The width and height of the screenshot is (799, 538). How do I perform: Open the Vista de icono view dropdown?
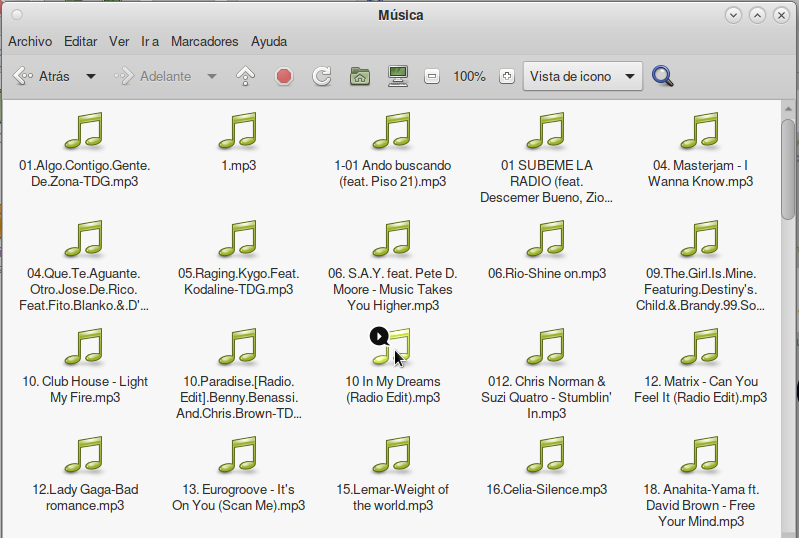tap(582, 76)
